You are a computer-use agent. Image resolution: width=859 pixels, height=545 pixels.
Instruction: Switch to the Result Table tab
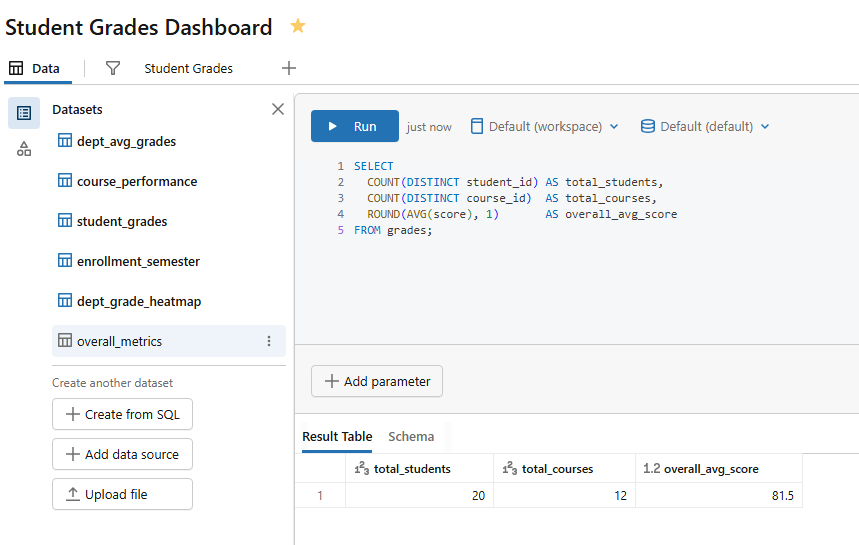(337, 437)
